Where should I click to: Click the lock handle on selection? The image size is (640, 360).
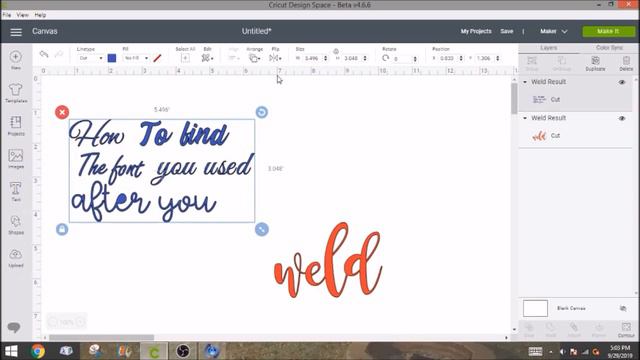point(62,229)
